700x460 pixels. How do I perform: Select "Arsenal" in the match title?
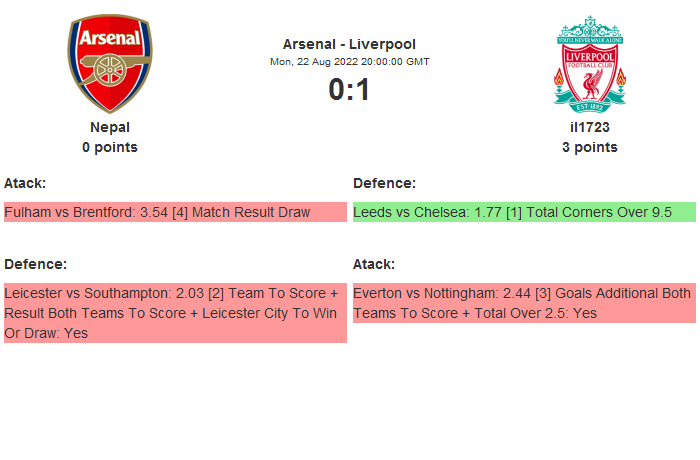(x=310, y=44)
